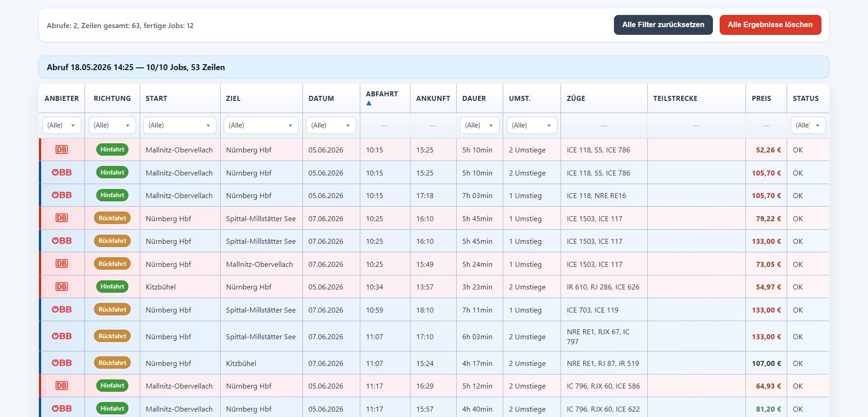Viewport: 868px width, 417px height.
Task: Sort by Ankunft column header
Action: (433, 98)
